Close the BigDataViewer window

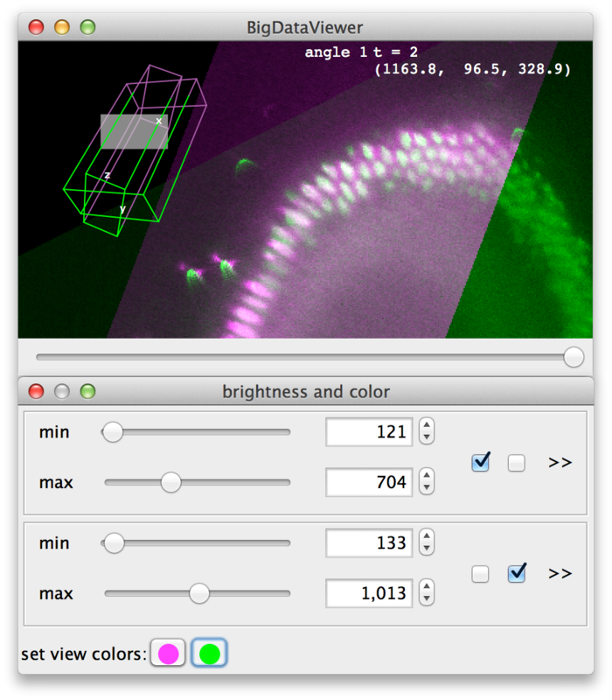click(36, 27)
